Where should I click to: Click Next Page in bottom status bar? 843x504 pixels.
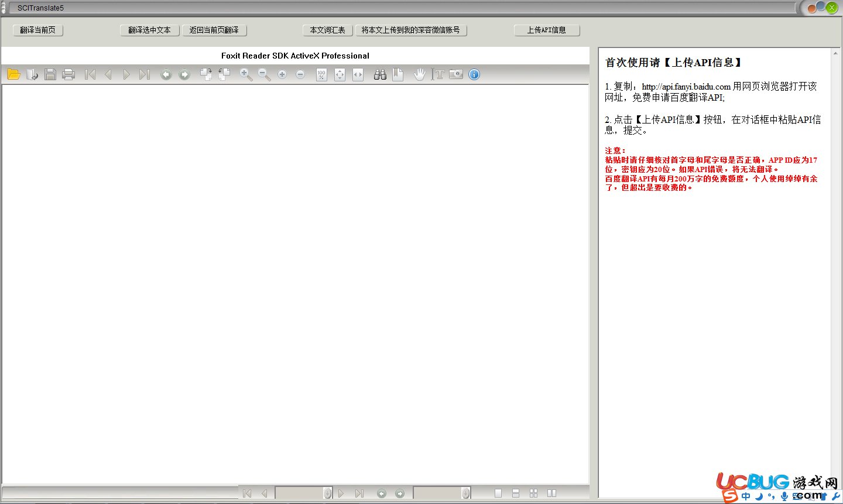(x=341, y=493)
